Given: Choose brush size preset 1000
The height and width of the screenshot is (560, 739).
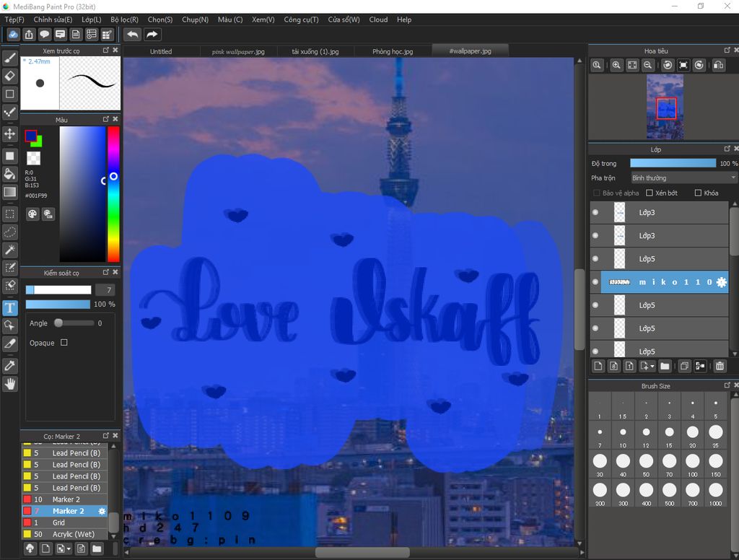Looking at the screenshot, I should pyautogui.click(x=715, y=494).
